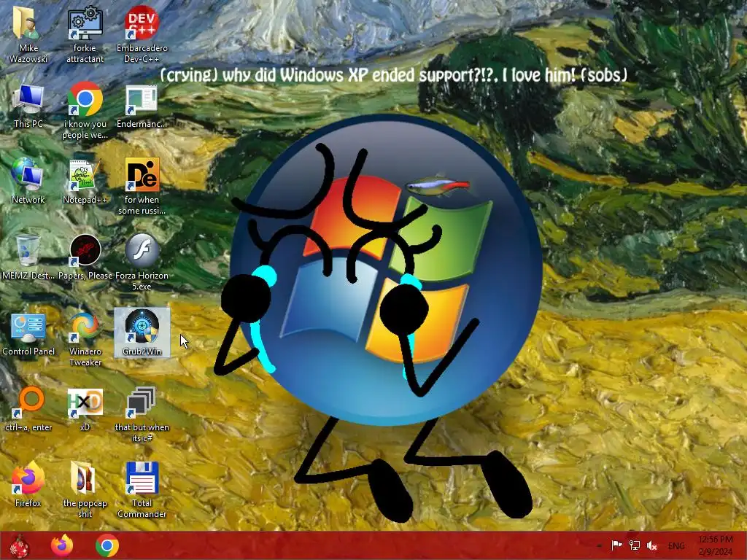Viewport: 747px width, 560px height.
Task: Open the clock showing 12:56 PM
Action: click(x=716, y=545)
